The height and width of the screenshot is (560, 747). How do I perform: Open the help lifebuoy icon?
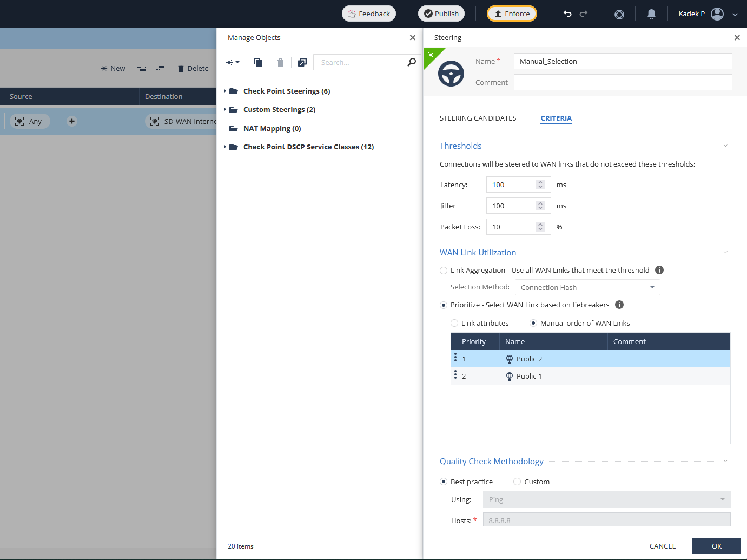click(619, 15)
